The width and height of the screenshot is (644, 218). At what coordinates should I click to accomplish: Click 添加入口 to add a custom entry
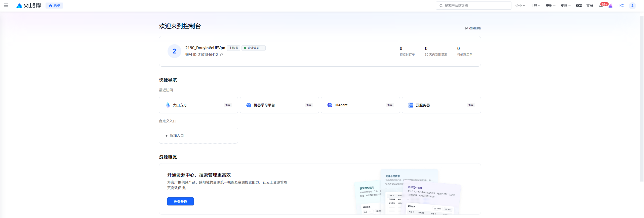[198, 136]
